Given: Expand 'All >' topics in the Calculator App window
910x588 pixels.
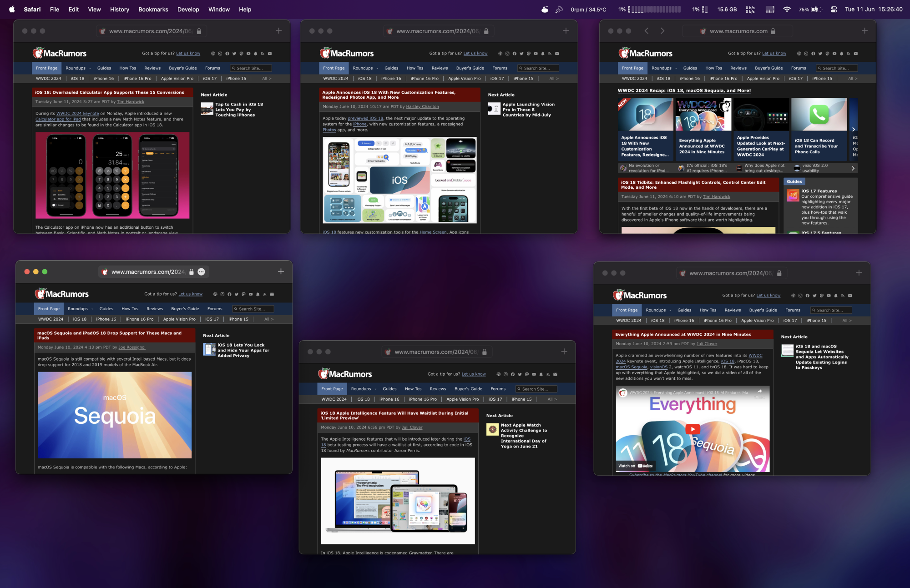Looking at the screenshot, I should (x=267, y=79).
